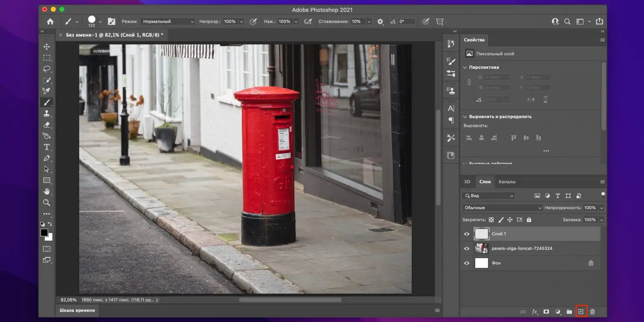Select the Paint Bucket tool
The height and width of the screenshot is (322, 644).
(x=47, y=136)
